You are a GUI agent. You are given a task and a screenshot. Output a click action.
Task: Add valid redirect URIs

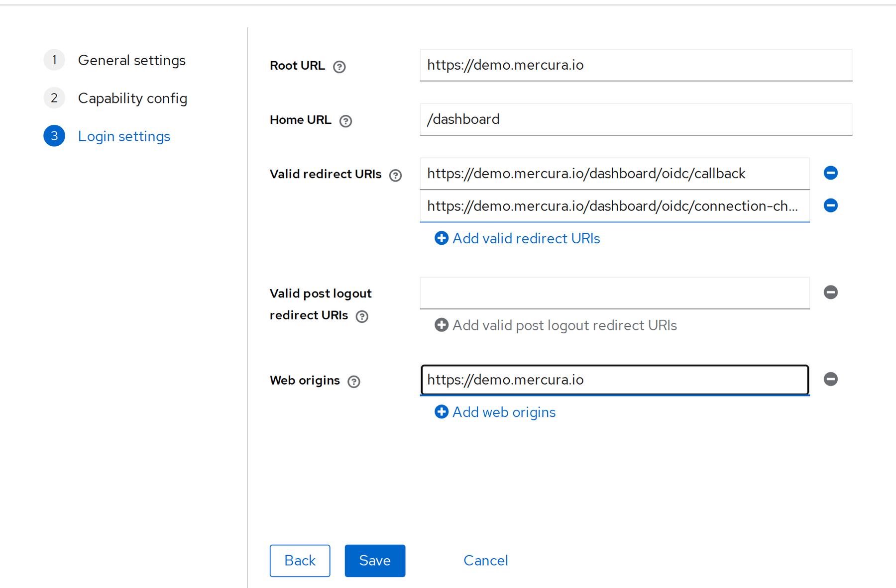[517, 238]
